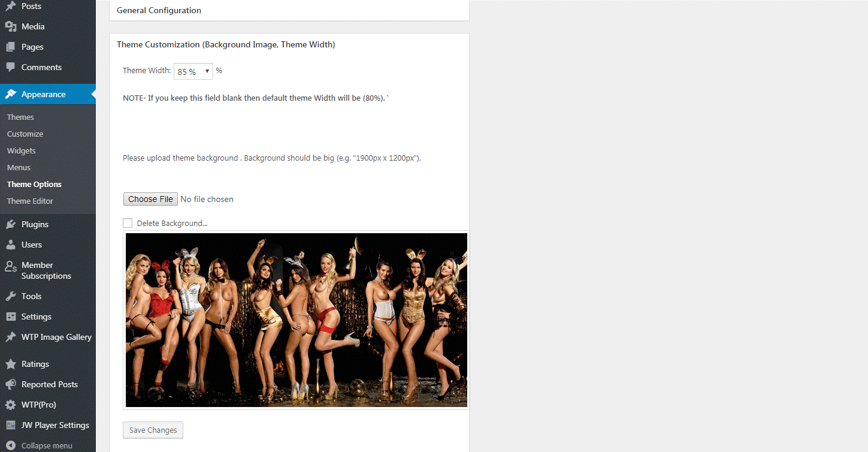Image resolution: width=868 pixels, height=452 pixels.
Task: Click the 'No file chosen' text
Action: point(207,199)
